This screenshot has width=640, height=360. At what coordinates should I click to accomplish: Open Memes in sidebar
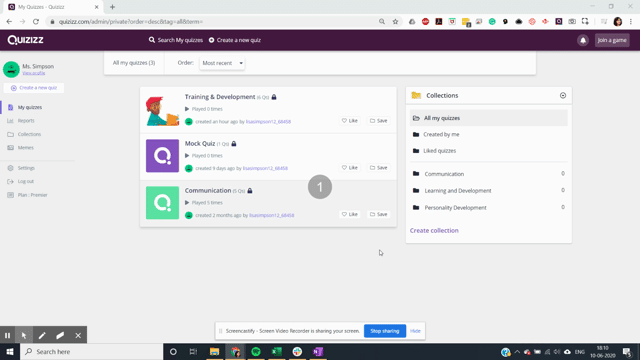point(26,148)
